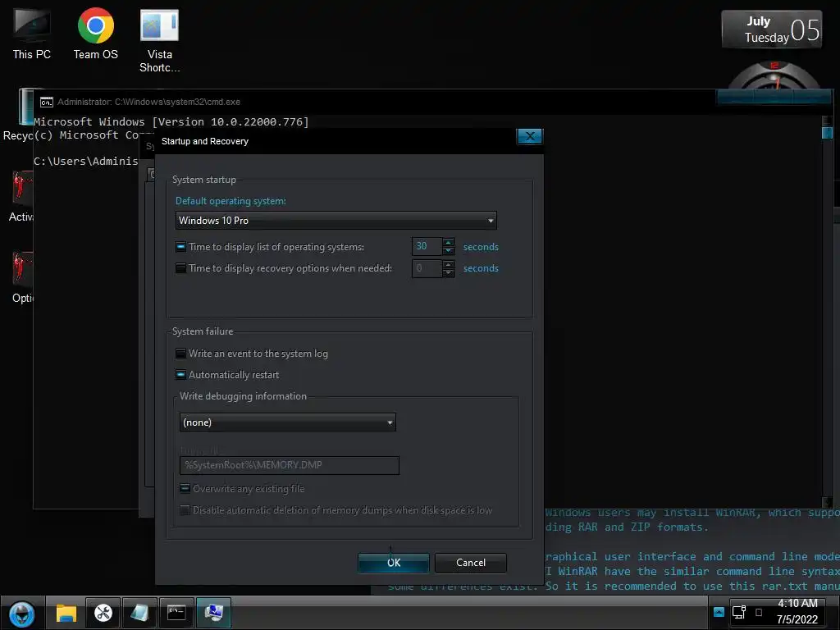Screen dimensions: 840x630
Task: Open the notepad-like taskbar icon
Action: 139,613
